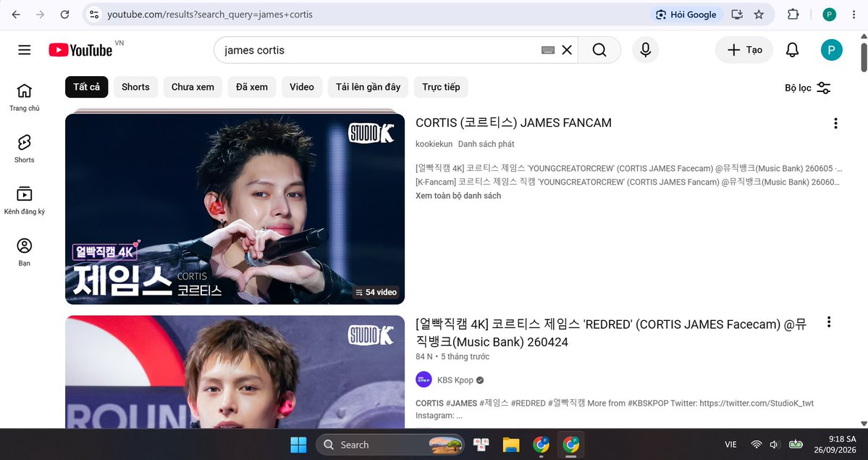This screenshot has width=868, height=460.
Task: Click the page vertical scrollbar
Action: pos(864,58)
